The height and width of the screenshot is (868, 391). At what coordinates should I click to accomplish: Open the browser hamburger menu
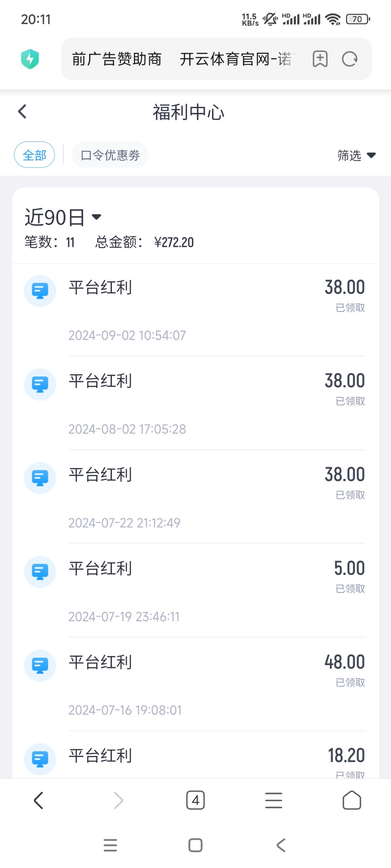(274, 800)
